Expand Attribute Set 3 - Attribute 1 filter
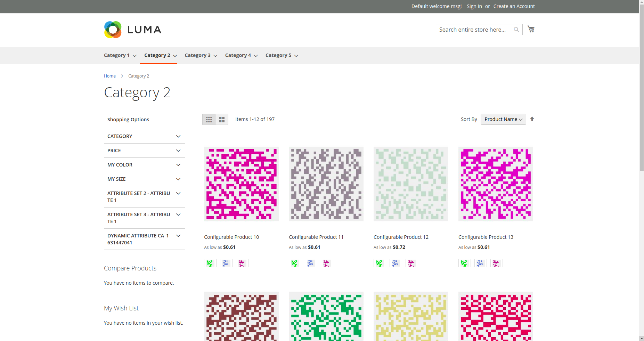This screenshot has height=341, width=644. (145, 218)
